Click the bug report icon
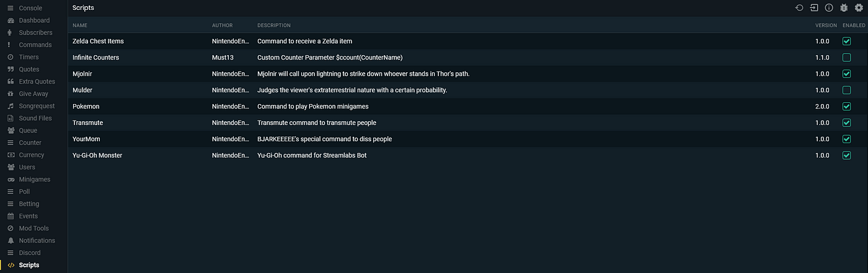868x273 pixels. click(x=844, y=7)
